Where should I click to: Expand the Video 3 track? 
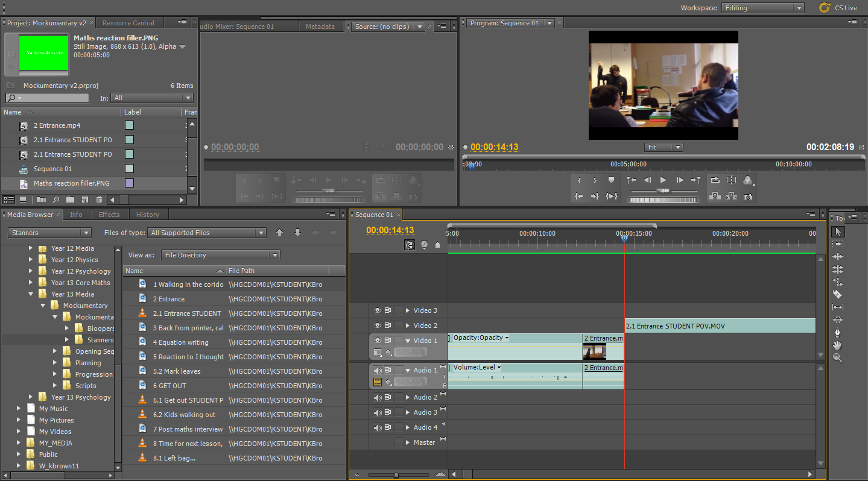pos(408,310)
